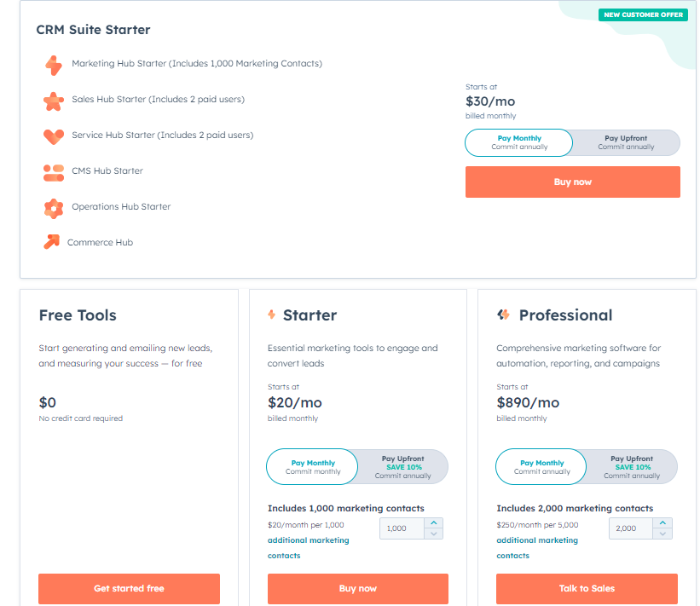Click Talk to Sales button

587,589
